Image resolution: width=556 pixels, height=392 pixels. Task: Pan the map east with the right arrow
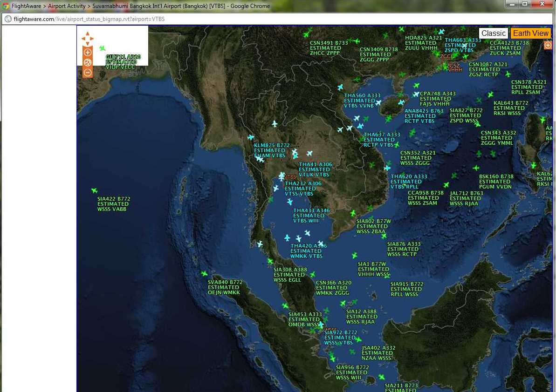pos(91,38)
